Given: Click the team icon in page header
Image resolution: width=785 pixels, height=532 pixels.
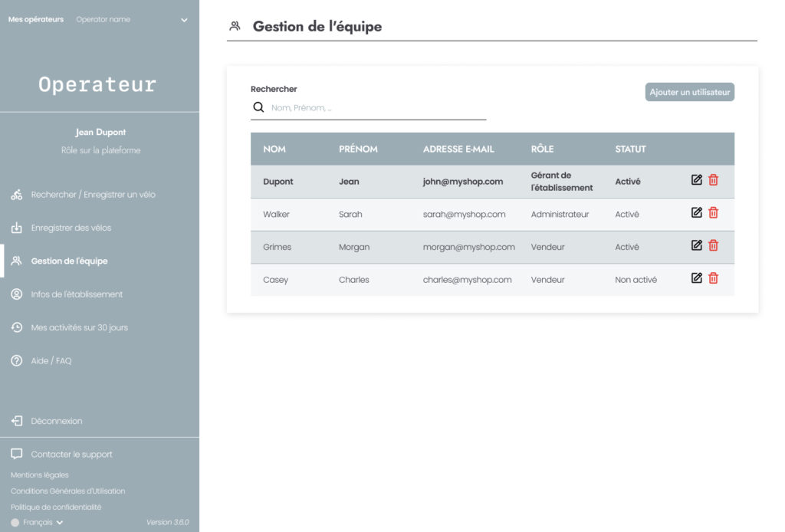Looking at the screenshot, I should pyautogui.click(x=235, y=26).
